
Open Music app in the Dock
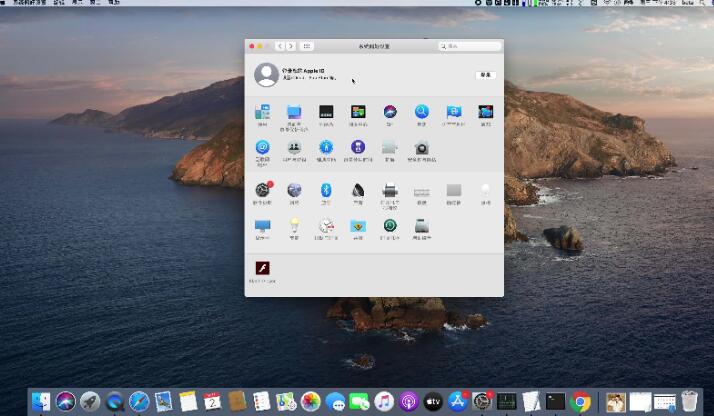point(384,402)
